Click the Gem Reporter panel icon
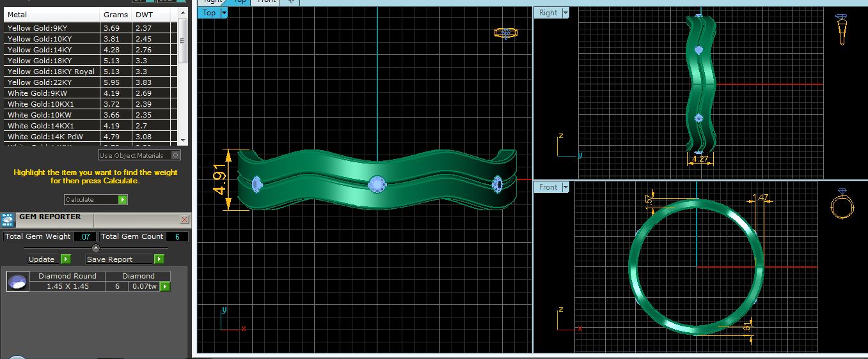The width and height of the screenshot is (868, 359). tap(8, 220)
